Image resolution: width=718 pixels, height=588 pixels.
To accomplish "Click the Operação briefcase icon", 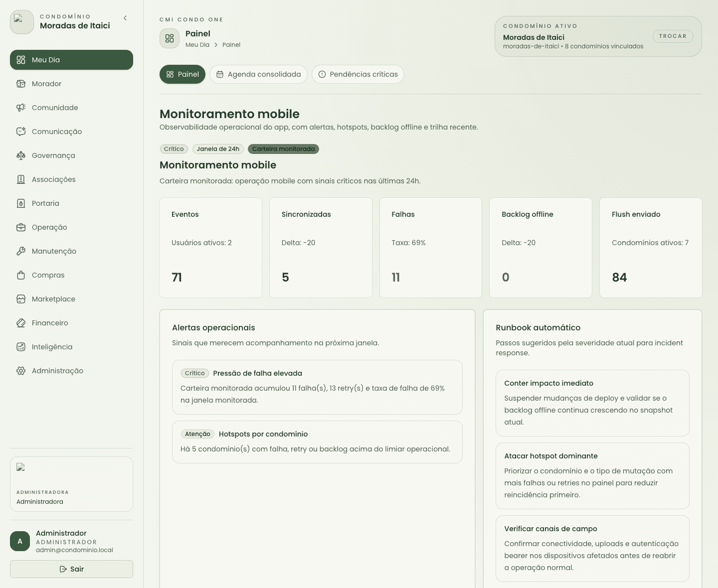I will 21,227.
